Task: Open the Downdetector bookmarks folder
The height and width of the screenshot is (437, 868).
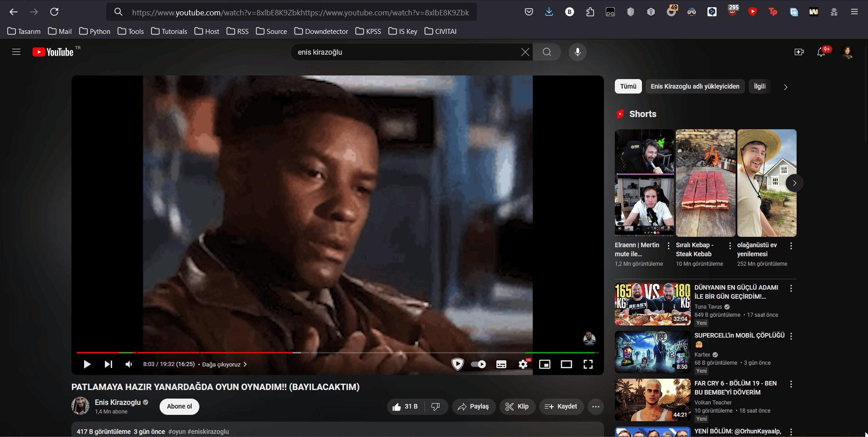Action: (321, 31)
